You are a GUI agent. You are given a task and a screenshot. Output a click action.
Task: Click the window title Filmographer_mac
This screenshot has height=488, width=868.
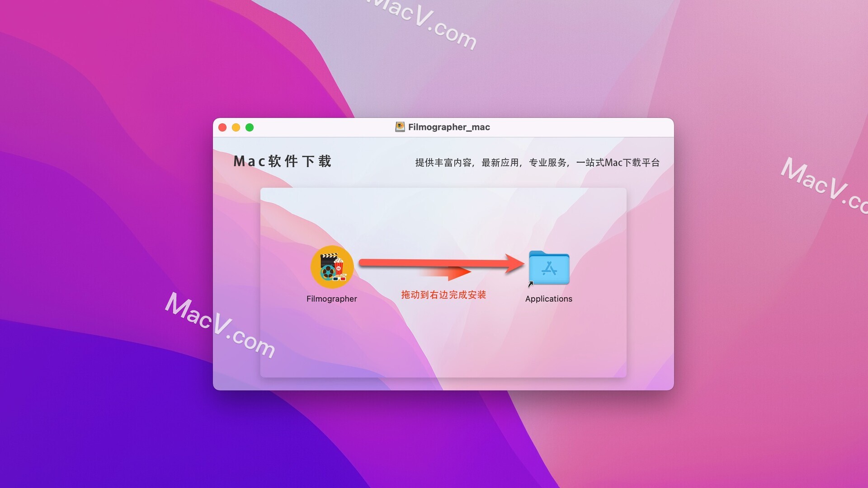pyautogui.click(x=443, y=127)
